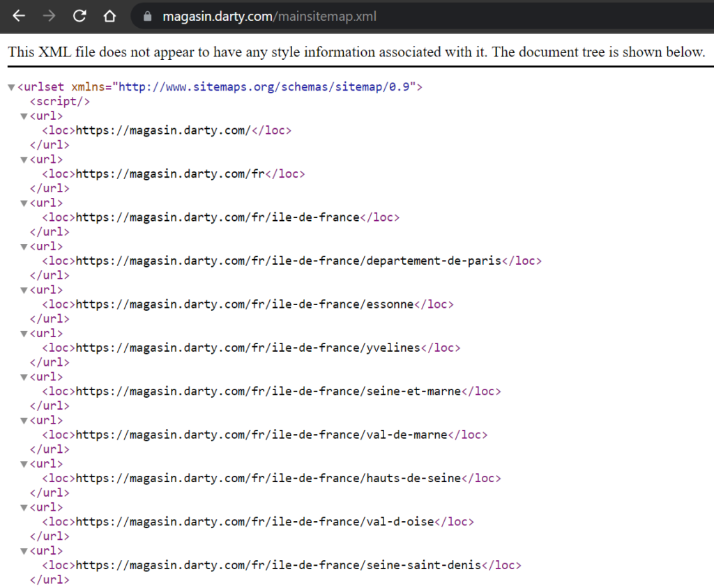Screen dimensions: 714x588
Task: Click the forward navigation arrow
Action: (49, 17)
